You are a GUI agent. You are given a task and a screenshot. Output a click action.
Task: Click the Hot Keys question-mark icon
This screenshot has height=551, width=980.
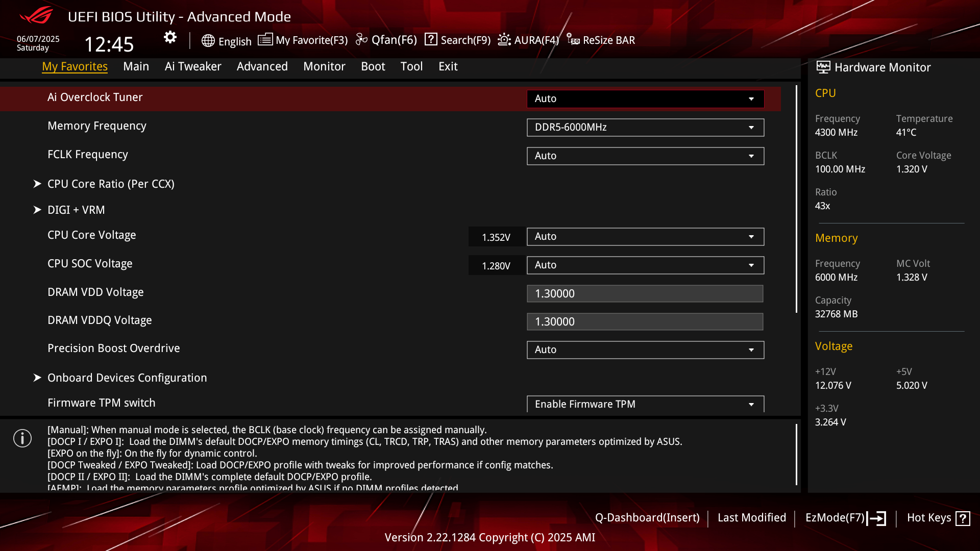click(963, 518)
